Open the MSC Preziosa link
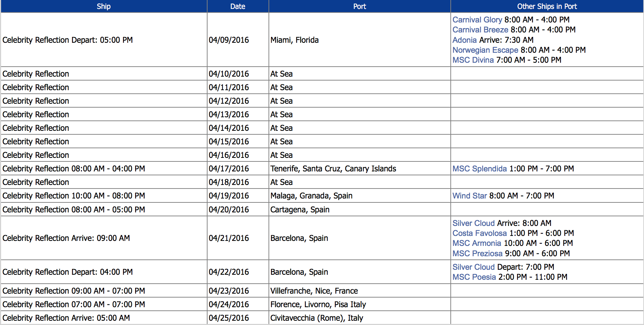644x325 pixels. click(477, 253)
